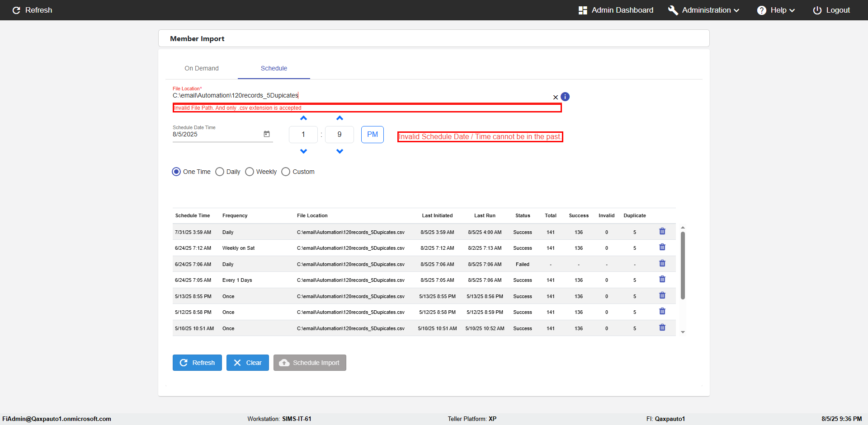Delete the 7/31/25 3:59 AM schedule row
Screen dimensions: 868x425
[x=662, y=231]
